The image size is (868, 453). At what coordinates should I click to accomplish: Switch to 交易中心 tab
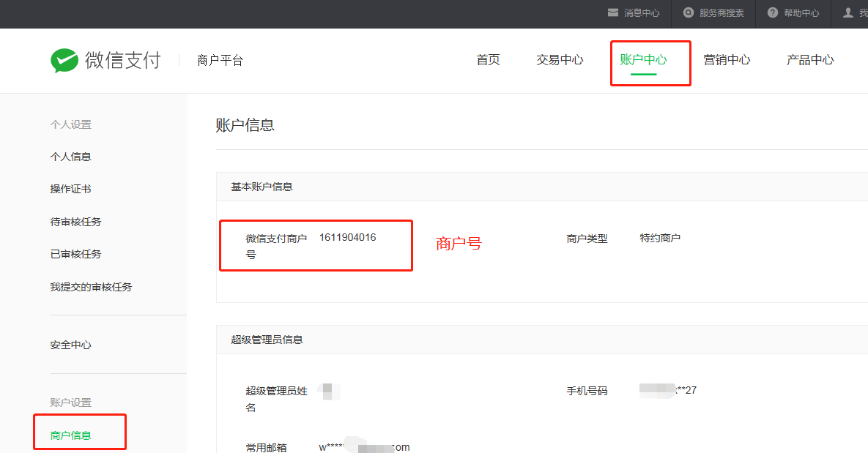click(560, 60)
